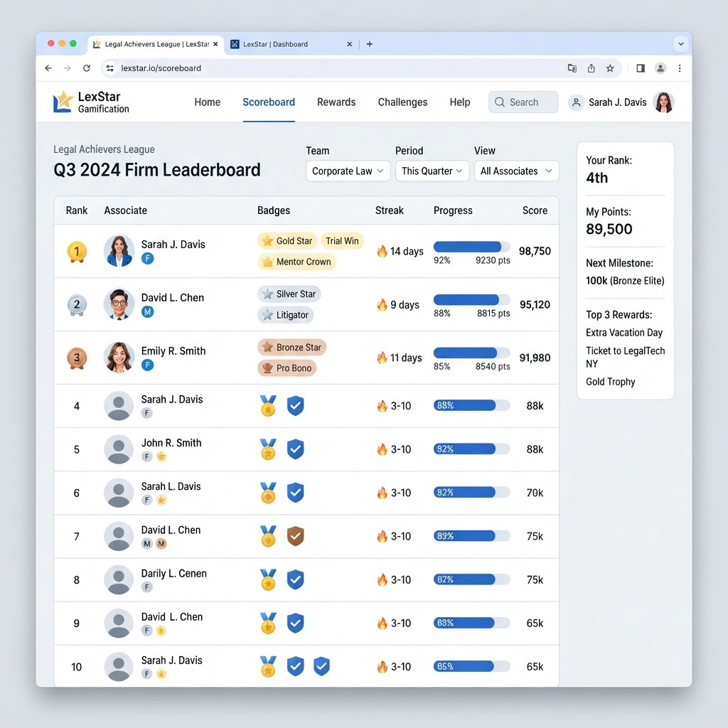Open the Challenges navigation tab

(402, 102)
